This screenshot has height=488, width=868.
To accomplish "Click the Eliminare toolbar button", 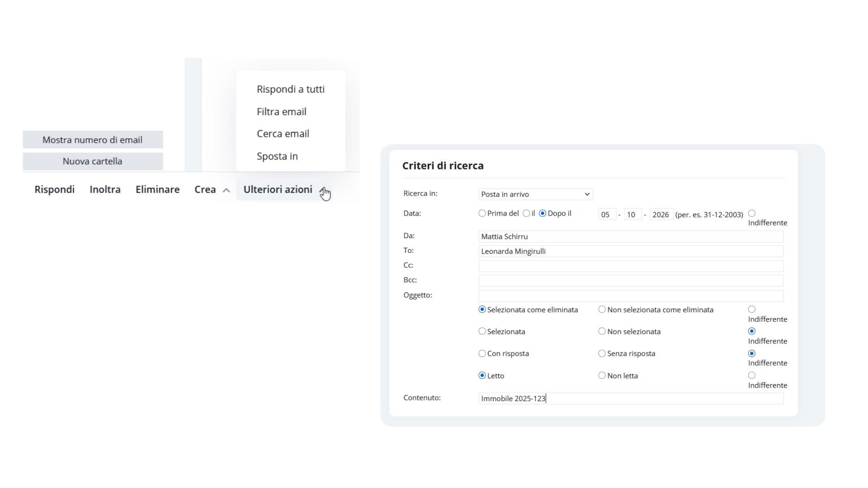I will coord(157,190).
